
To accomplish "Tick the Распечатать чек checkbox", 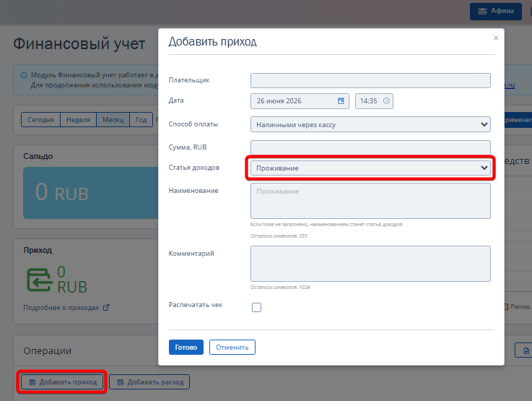I will click(256, 307).
